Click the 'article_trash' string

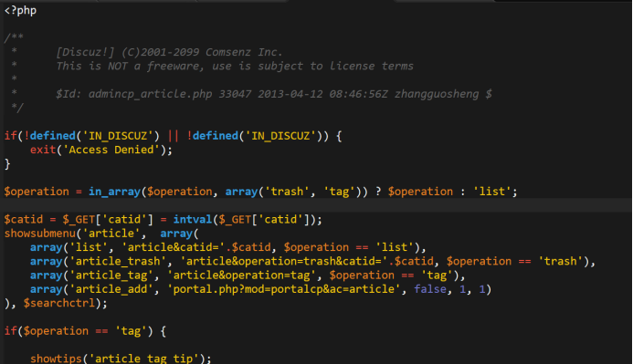(118, 261)
